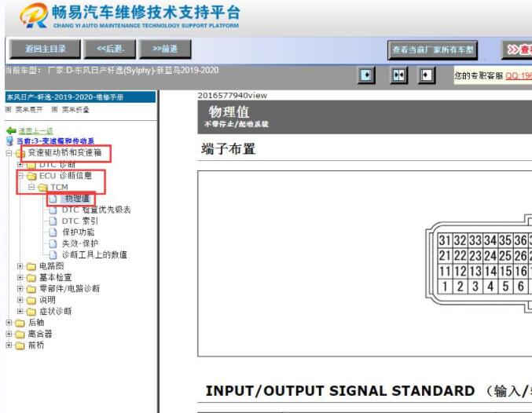Image resolution: width=532 pixels, height=413 pixels.
Task: Click the ECU 诊断信息 folder icon
Action: click(31, 176)
